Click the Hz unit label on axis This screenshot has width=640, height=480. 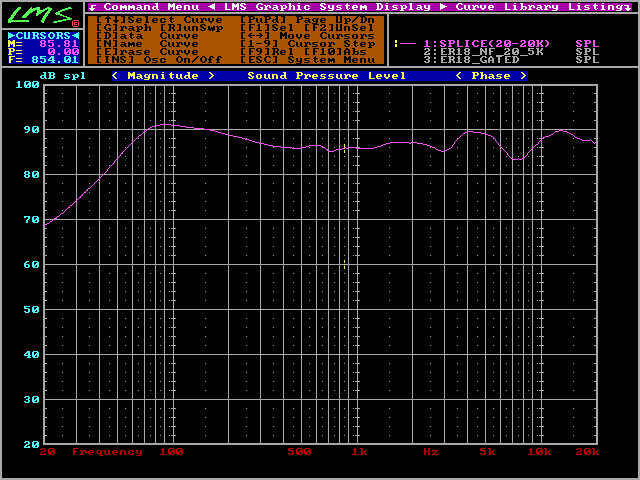pyautogui.click(x=431, y=452)
